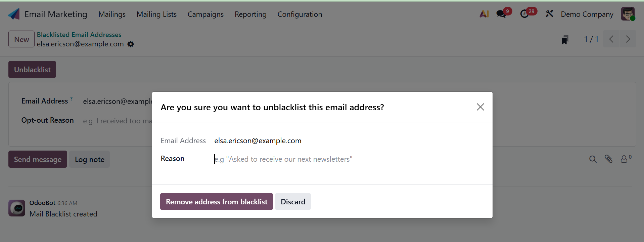Screen dimensions: 644x242
Task: Open the user avatar menu
Action: [628, 14]
